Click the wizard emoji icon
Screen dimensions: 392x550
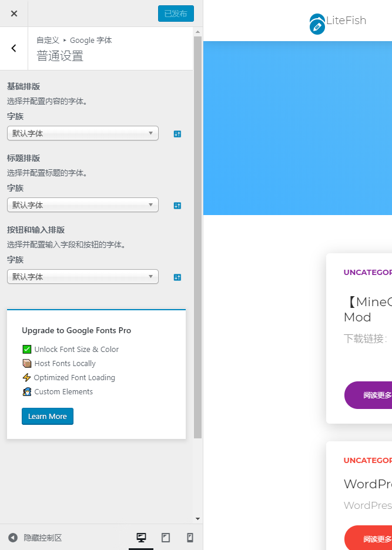pyautogui.click(x=26, y=391)
